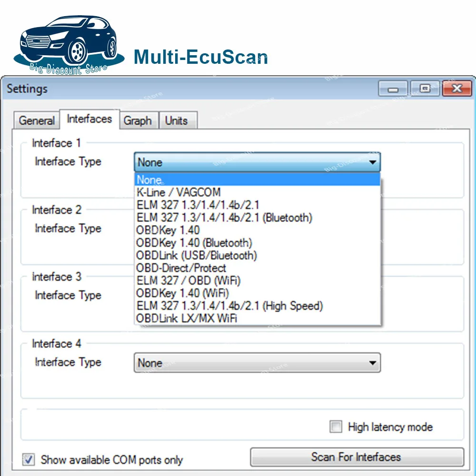
Task: Select OBDKey 1.40 plain option
Action: [257, 230]
